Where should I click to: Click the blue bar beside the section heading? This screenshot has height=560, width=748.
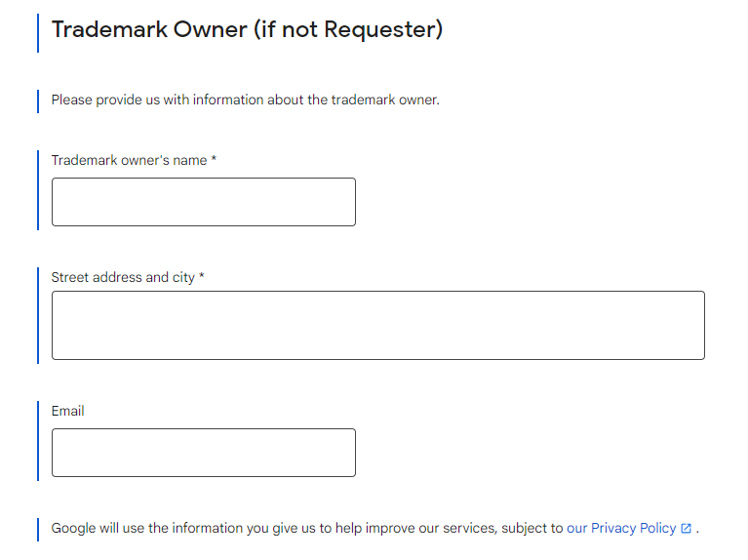38,32
